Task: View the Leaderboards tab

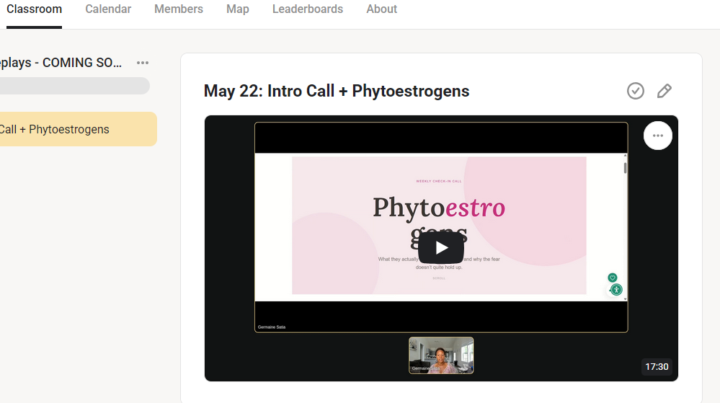Action: [307, 9]
